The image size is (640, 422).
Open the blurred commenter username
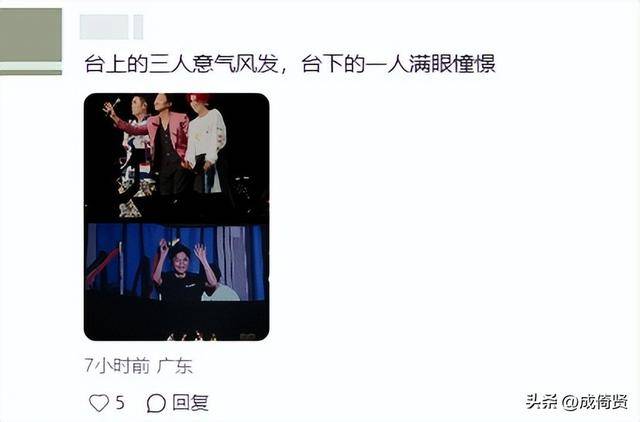104,27
